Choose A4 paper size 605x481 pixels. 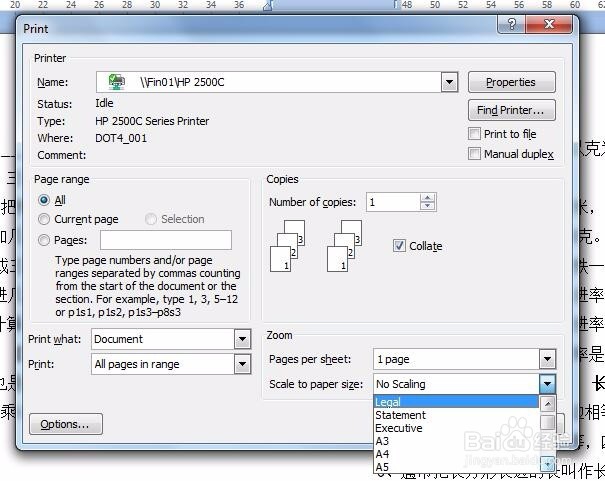coord(456,454)
